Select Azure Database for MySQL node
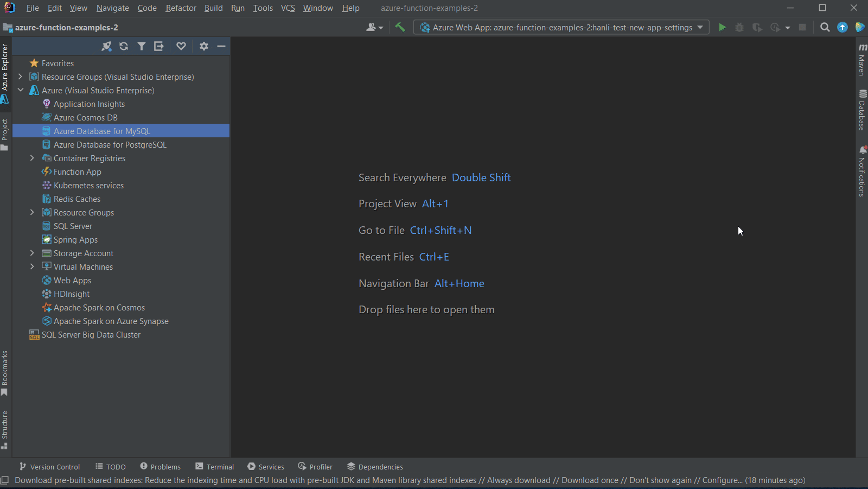The height and width of the screenshot is (489, 868). pos(120,131)
